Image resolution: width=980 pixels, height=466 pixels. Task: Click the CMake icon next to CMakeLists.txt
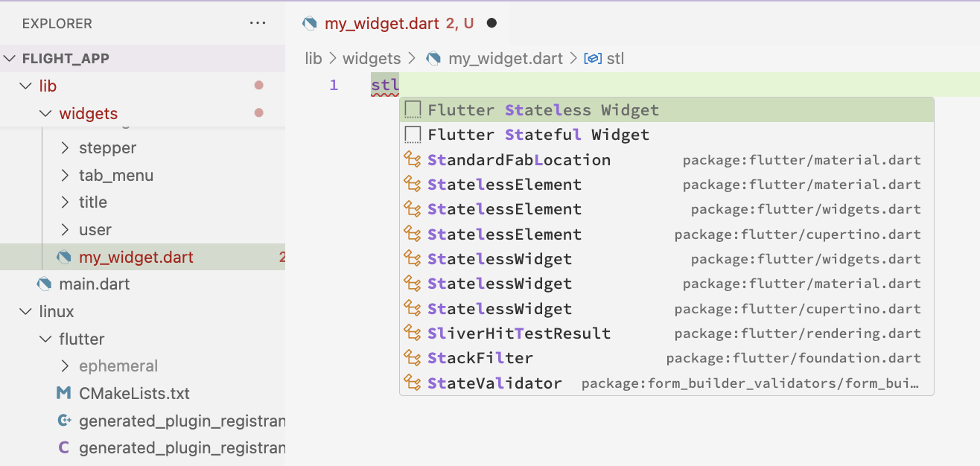(x=64, y=393)
